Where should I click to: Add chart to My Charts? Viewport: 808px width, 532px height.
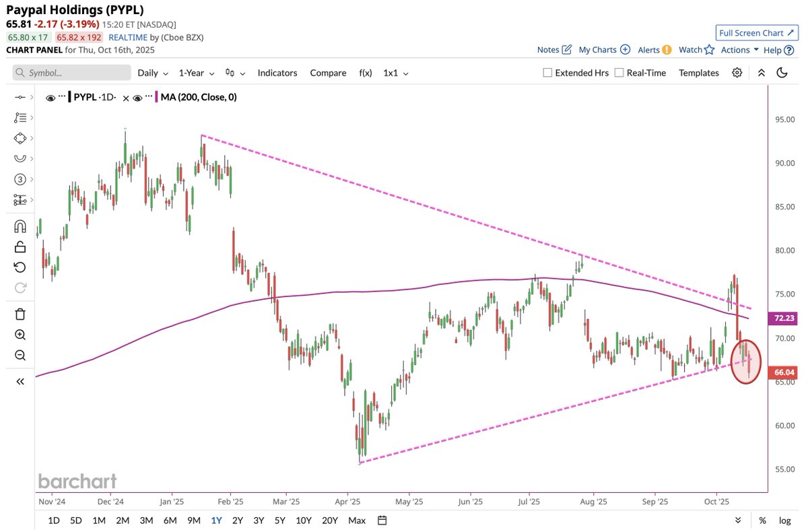[604, 50]
